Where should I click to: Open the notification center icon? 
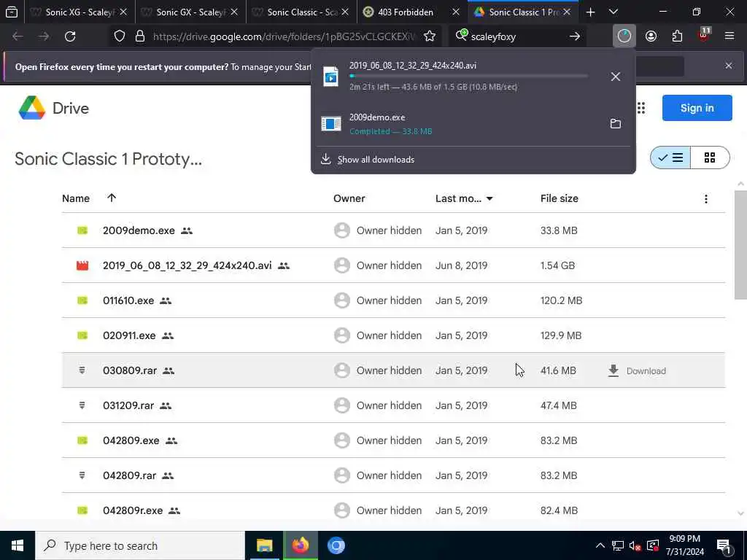(724, 545)
